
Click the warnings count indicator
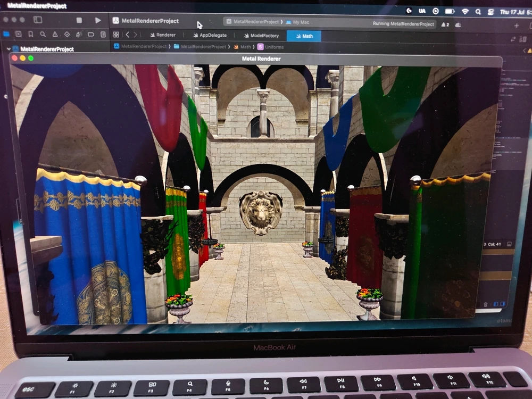coord(445,24)
